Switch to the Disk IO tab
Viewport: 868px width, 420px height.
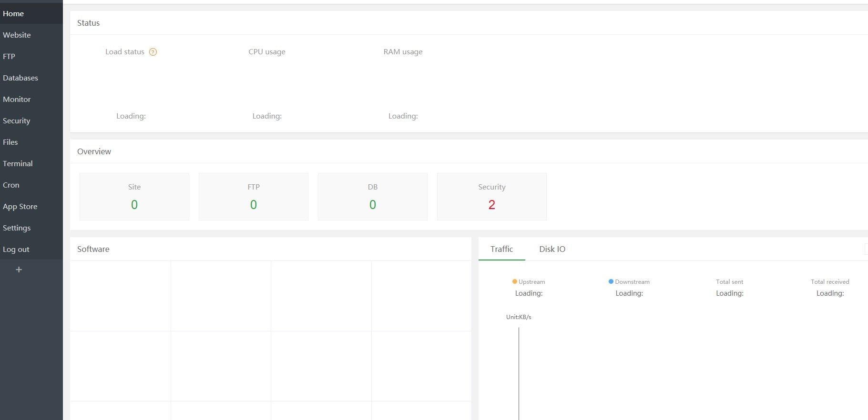[x=552, y=249]
